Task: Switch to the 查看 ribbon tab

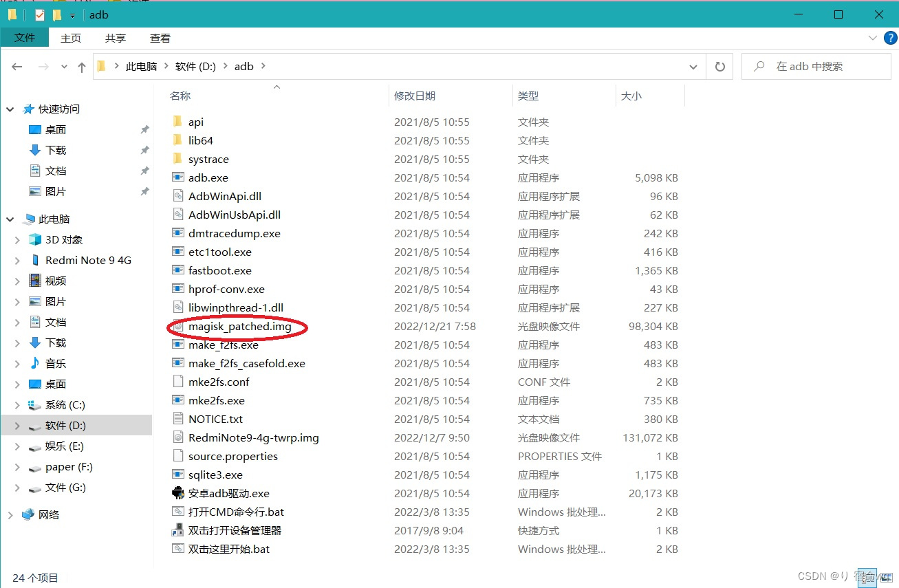Action: click(x=160, y=38)
